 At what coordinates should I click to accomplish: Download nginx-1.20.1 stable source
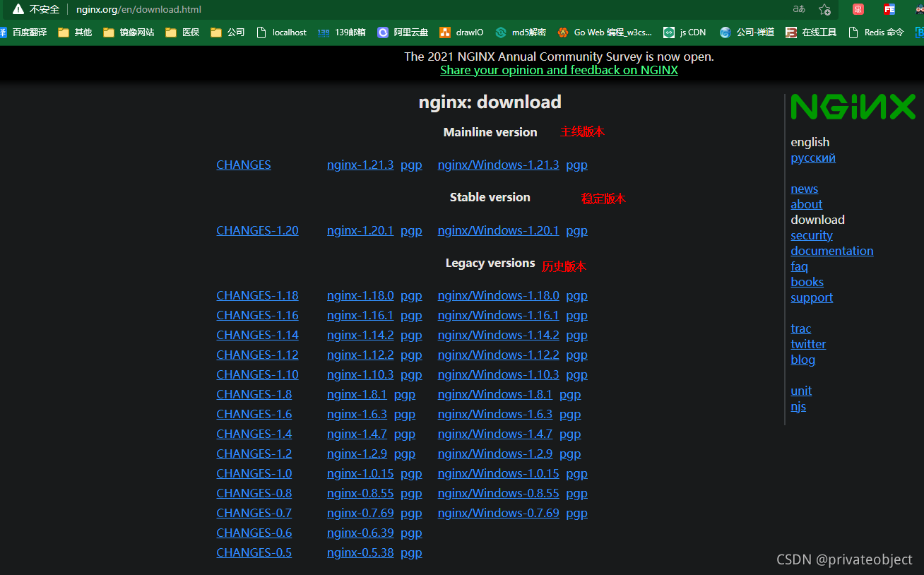pos(360,230)
